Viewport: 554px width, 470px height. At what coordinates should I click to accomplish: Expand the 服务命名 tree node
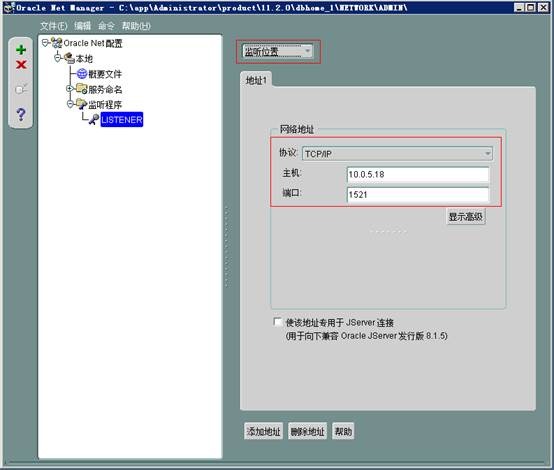tap(70, 88)
